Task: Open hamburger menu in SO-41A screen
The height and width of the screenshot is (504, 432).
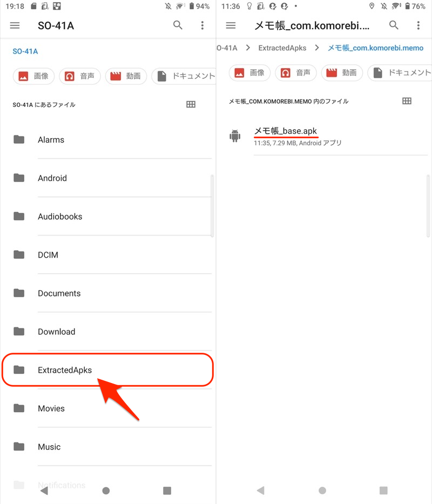Action: coord(15,25)
